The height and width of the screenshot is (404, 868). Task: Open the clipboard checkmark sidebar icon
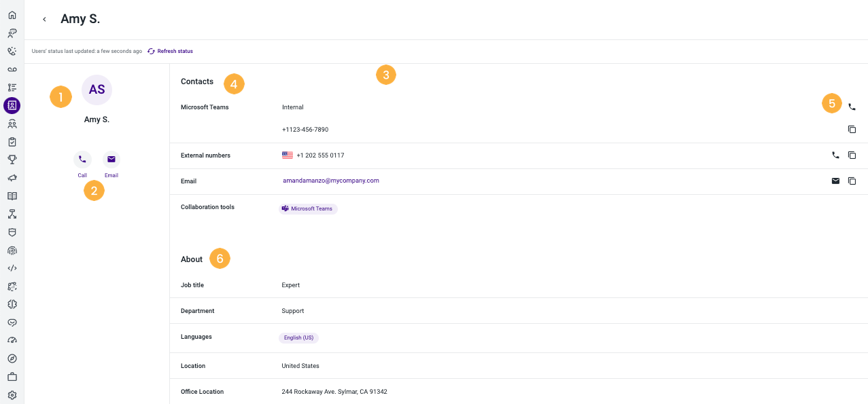12,142
